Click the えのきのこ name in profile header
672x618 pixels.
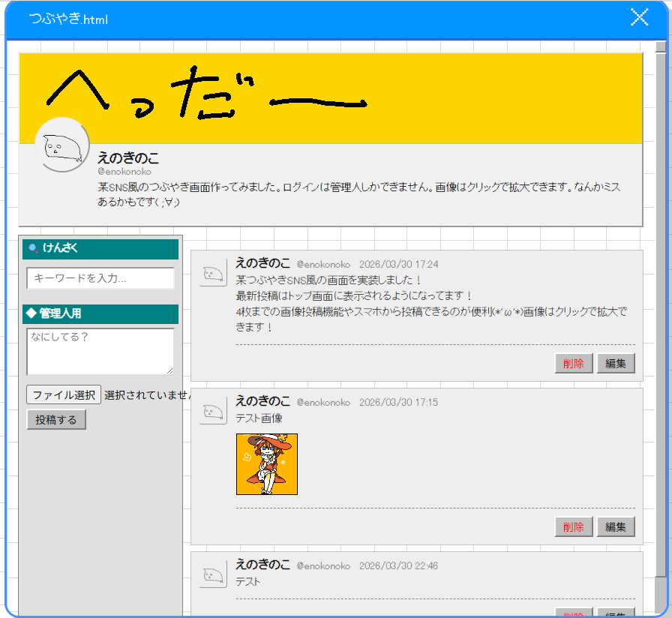tap(128, 158)
